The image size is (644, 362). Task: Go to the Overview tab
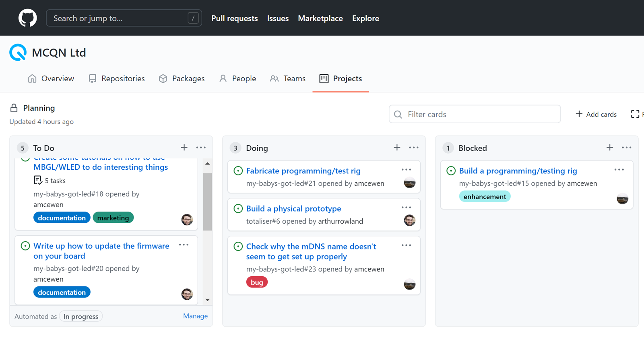(51, 78)
